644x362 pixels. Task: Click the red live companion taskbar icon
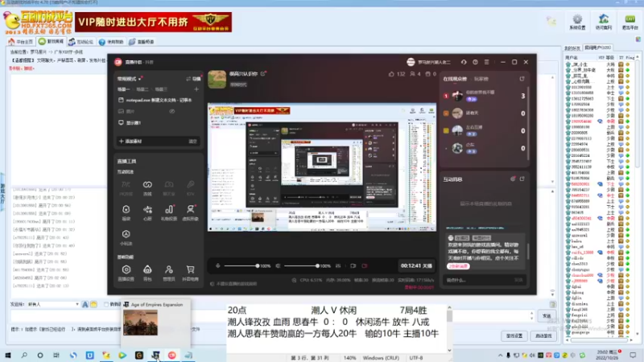[172, 356]
